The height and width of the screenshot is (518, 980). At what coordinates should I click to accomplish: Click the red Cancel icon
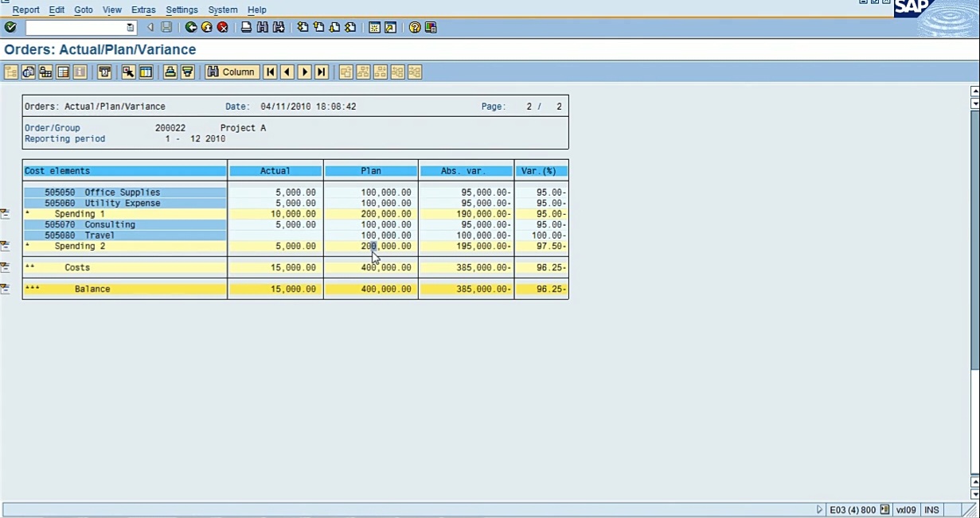[x=223, y=27]
